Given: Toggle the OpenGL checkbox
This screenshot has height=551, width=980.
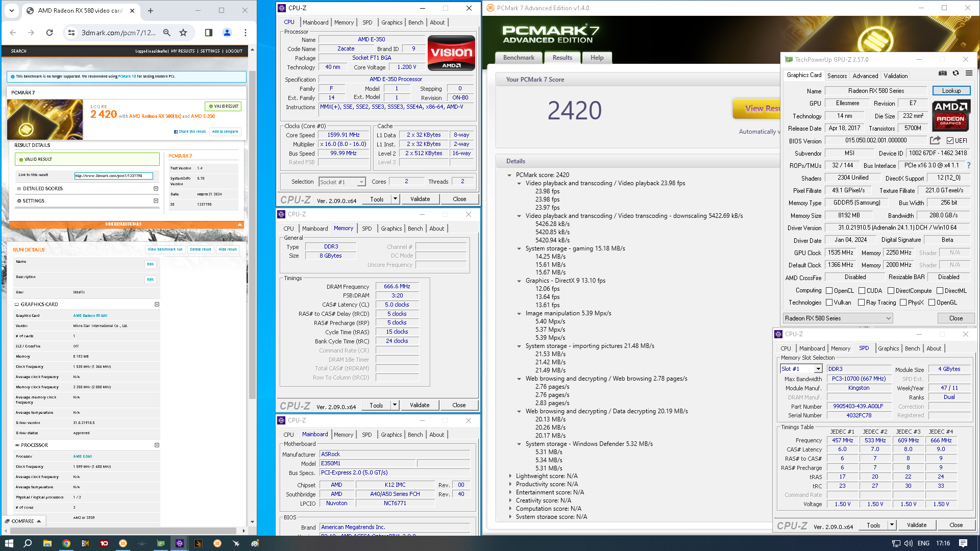Looking at the screenshot, I should point(932,303).
